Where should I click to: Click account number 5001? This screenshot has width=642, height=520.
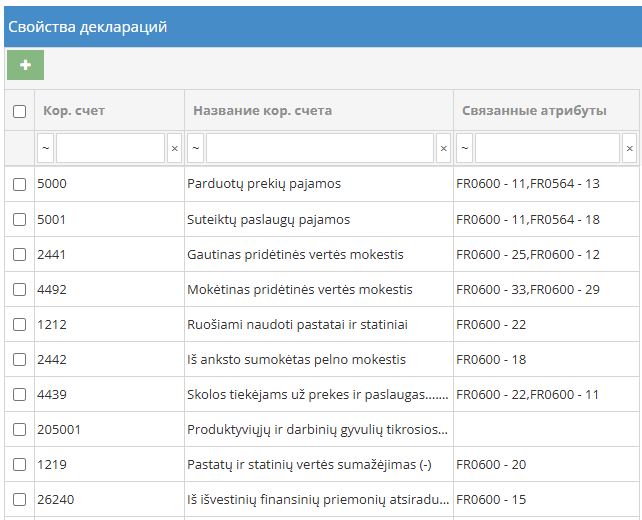click(x=51, y=220)
